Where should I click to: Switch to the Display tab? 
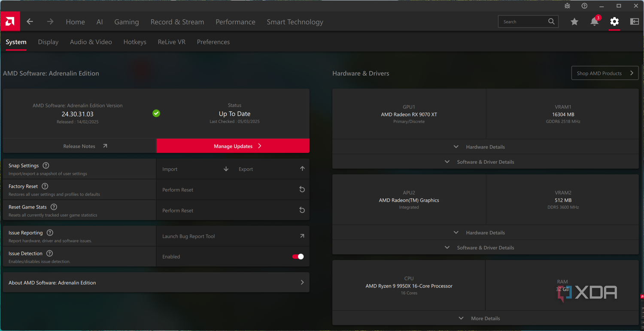[x=48, y=42]
